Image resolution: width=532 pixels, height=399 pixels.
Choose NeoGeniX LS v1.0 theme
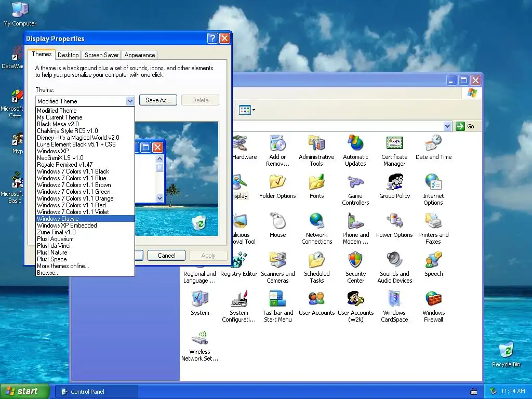point(85,158)
